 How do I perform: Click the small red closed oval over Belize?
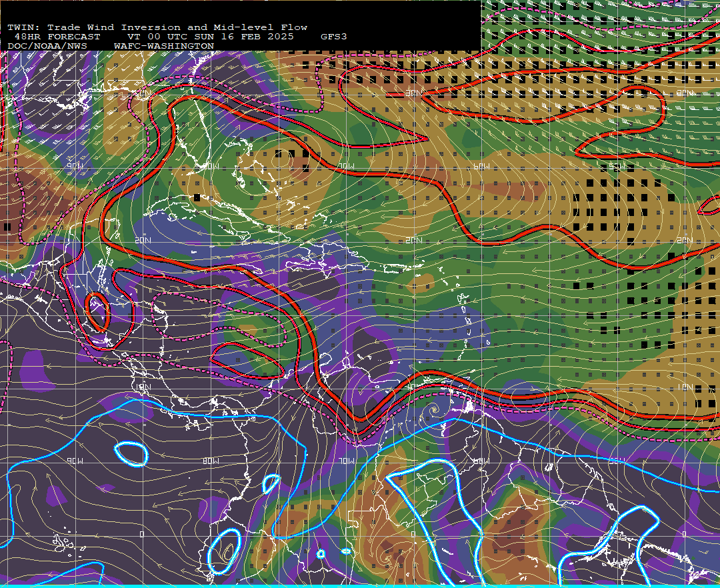coord(97,312)
